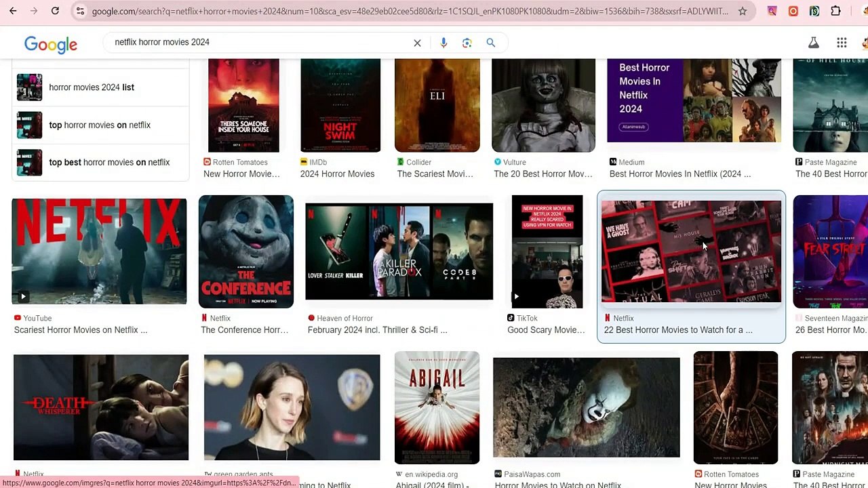868x488 pixels.
Task: Click the 'Seventeen Magazine' source label
Action: coord(836,319)
